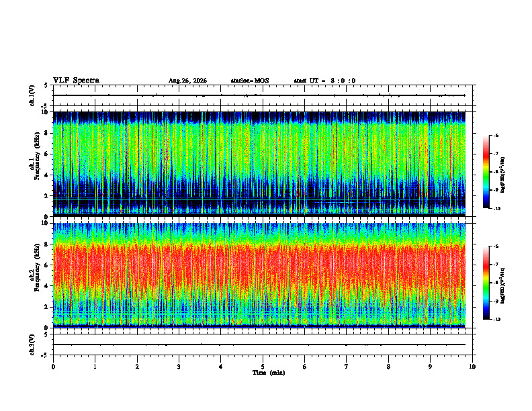Click the ch.2 frequency axis "4" tick
532x411 pixels.
tap(48, 286)
